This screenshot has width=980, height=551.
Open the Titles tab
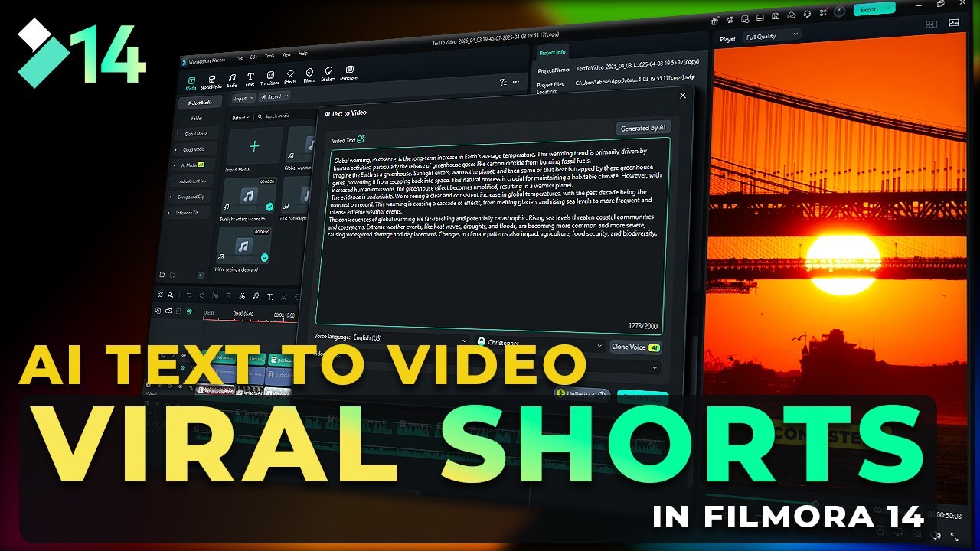pos(250,80)
